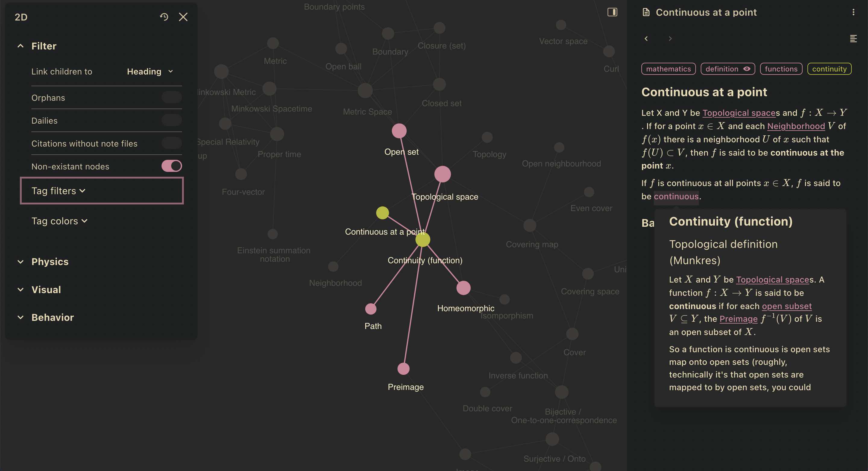Click the forward navigation arrow in note panel

point(670,38)
